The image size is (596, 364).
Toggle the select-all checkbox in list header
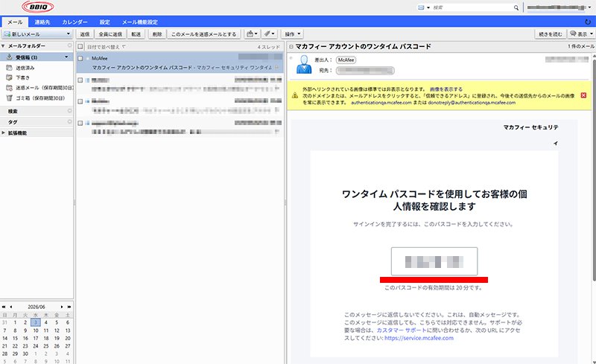pos(80,47)
